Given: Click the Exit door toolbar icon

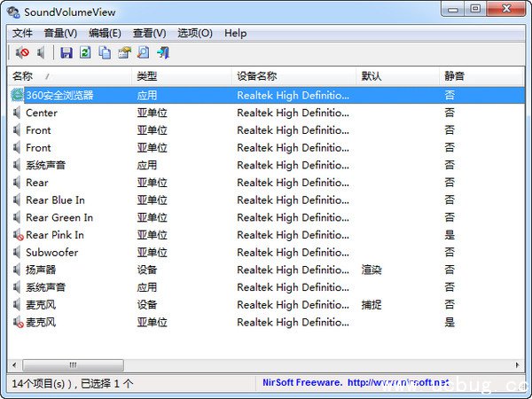Looking at the screenshot, I should [x=162, y=53].
